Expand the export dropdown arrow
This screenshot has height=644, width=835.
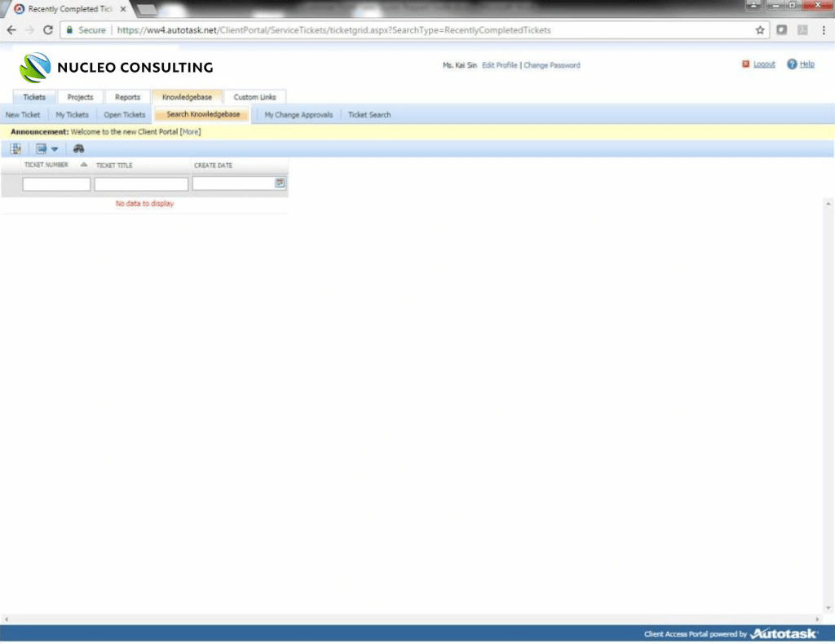click(55, 149)
